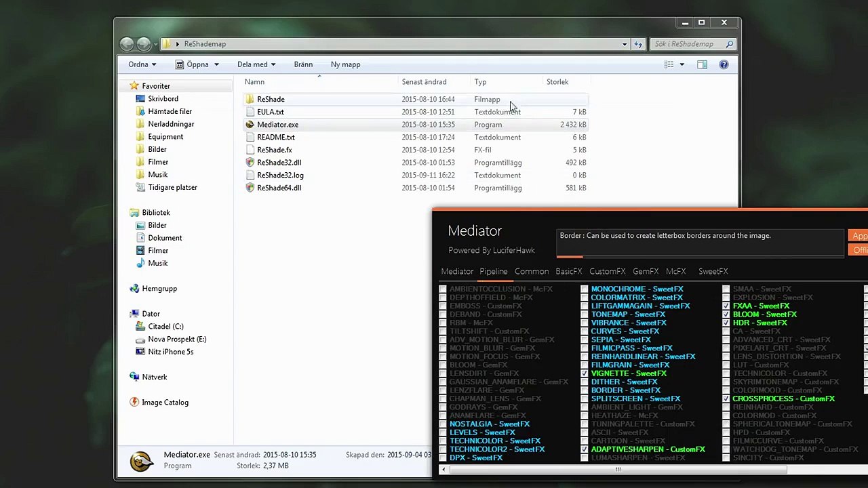The width and height of the screenshot is (868, 488).
Task: Click the EULA.txt document icon
Action: (250, 112)
